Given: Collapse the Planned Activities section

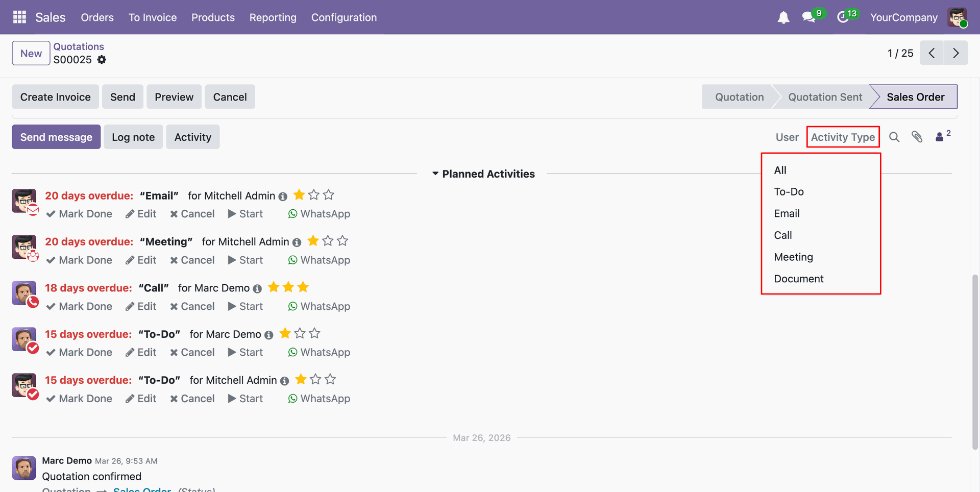Looking at the screenshot, I should tap(483, 174).
